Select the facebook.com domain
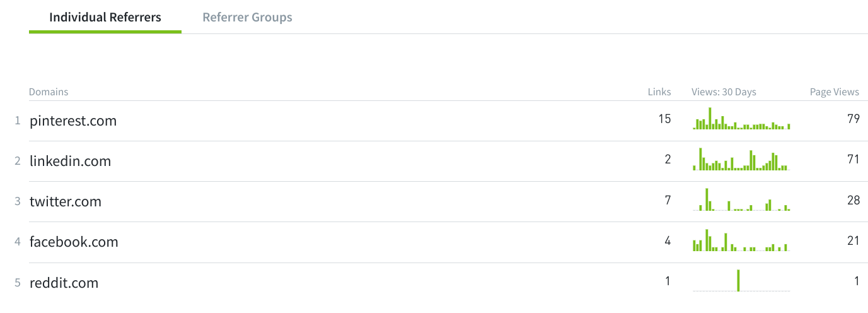868x313 pixels. (74, 242)
